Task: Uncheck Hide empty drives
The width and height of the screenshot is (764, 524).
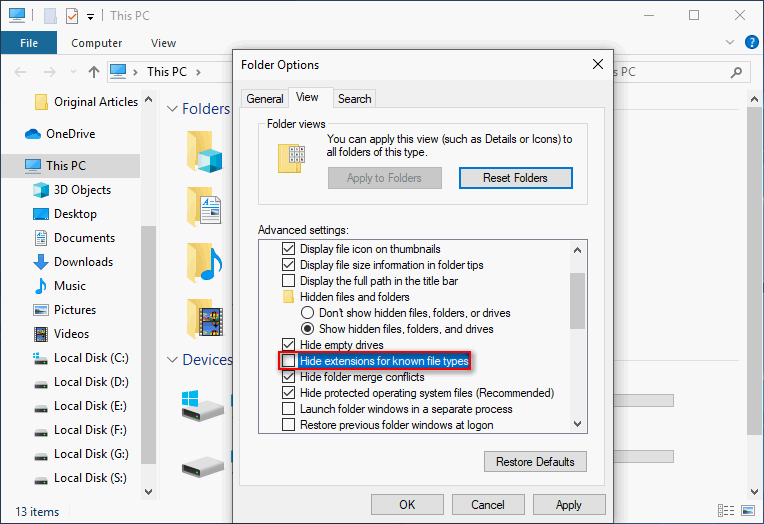Action: pos(288,345)
